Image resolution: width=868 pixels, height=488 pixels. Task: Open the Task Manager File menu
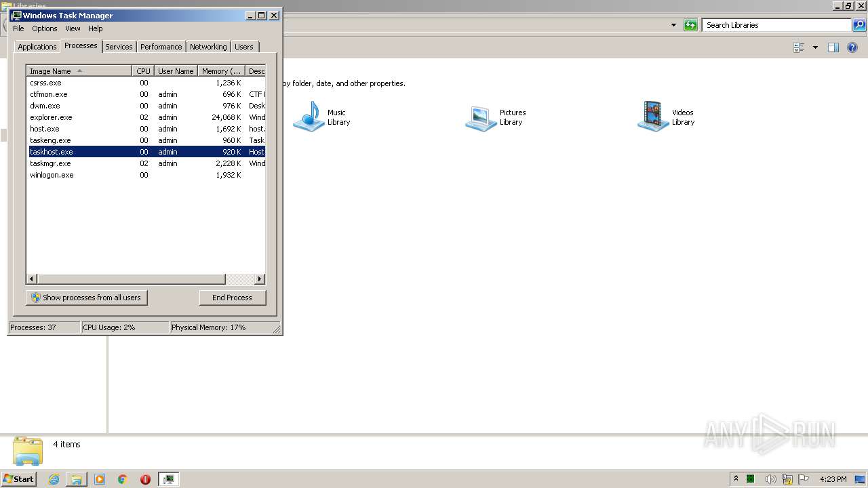(18, 28)
